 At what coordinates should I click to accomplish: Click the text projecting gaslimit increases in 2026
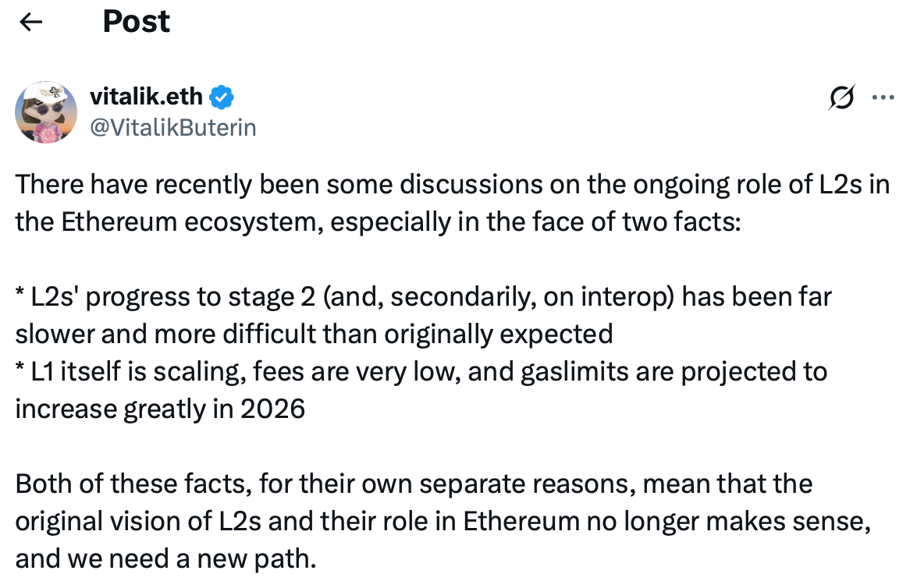160,409
